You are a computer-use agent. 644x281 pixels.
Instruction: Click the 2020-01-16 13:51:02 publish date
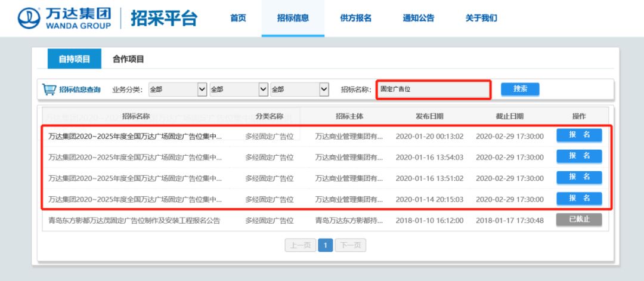[429, 179]
